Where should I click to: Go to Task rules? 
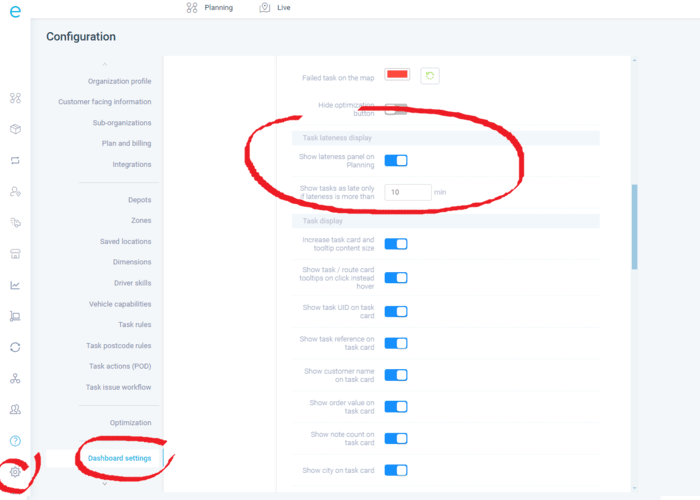click(x=135, y=325)
